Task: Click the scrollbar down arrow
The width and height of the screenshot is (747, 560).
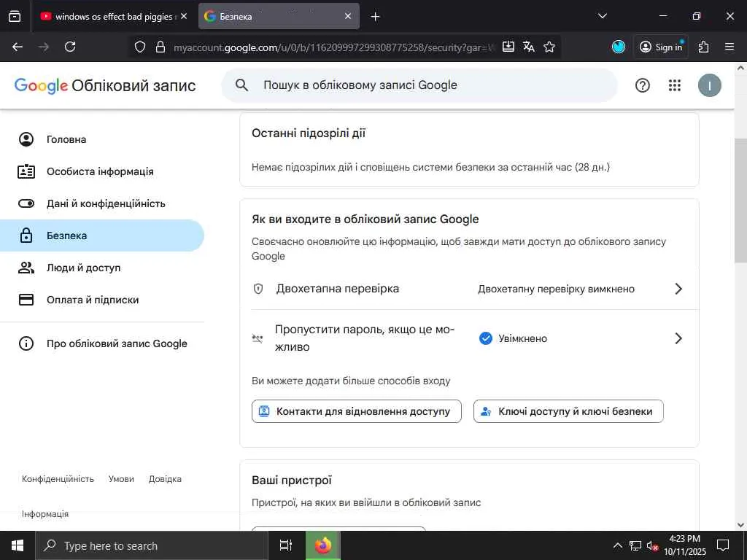Action: pyautogui.click(x=740, y=524)
